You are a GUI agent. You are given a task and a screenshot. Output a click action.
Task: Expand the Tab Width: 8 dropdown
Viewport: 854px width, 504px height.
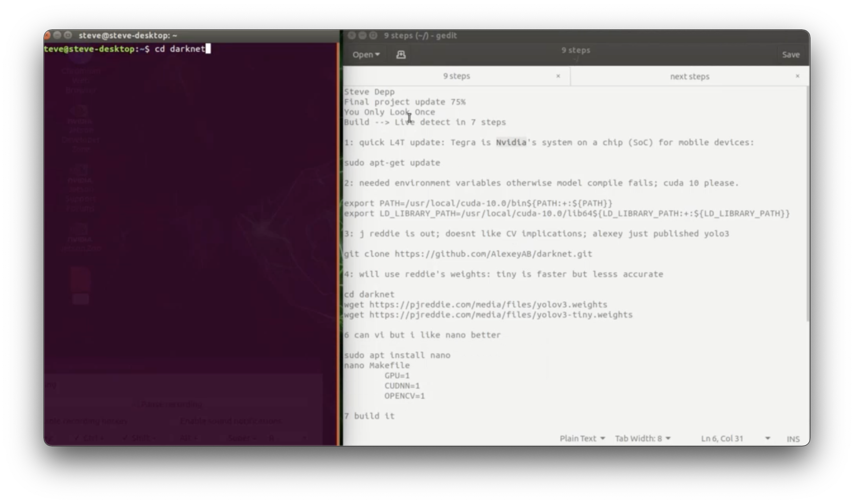click(643, 438)
